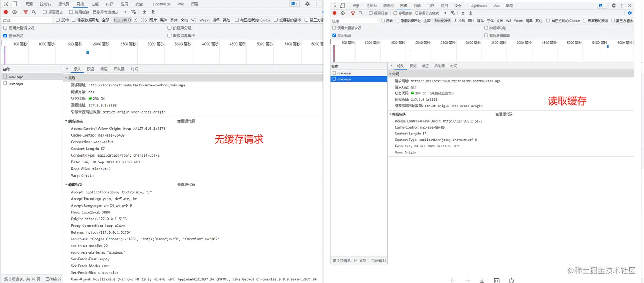Open top settings gear in right DevTools
Screen dimensions: 644x283
(x=614, y=6)
